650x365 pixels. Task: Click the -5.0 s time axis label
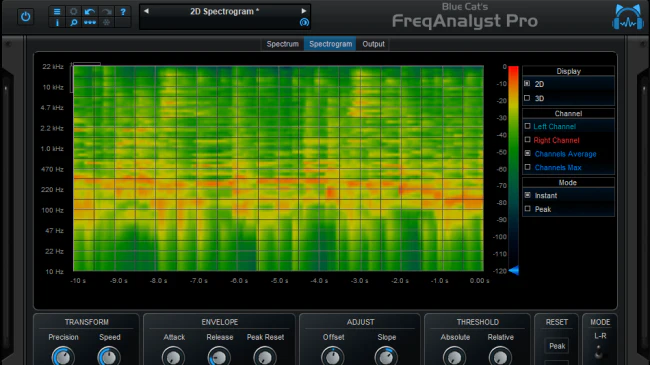279,281
